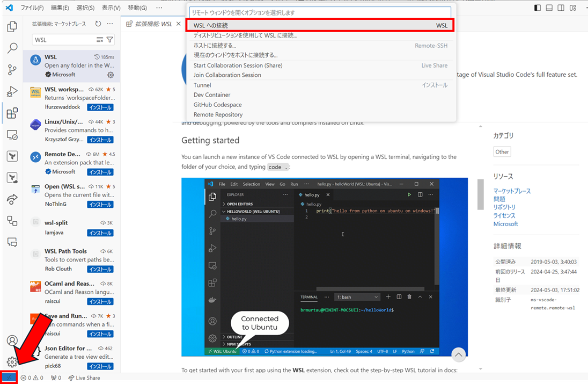Open the マーケットプレース resource link
Image resolution: width=588 pixels, height=384 pixels.
coord(512,191)
